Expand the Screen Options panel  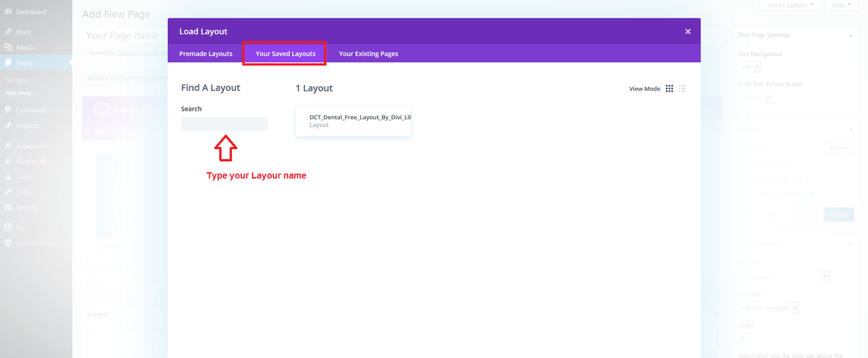(x=790, y=5)
